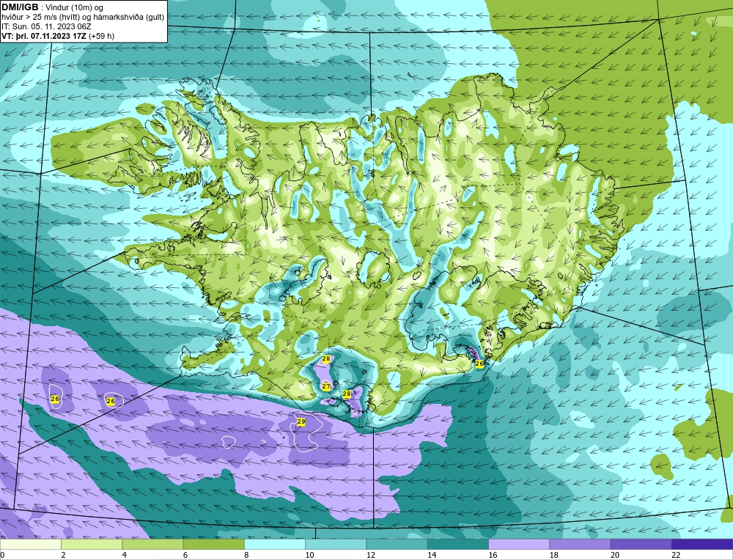Click the 'VT: þri. 07.11.2023 17Z' valid time

pos(44,36)
